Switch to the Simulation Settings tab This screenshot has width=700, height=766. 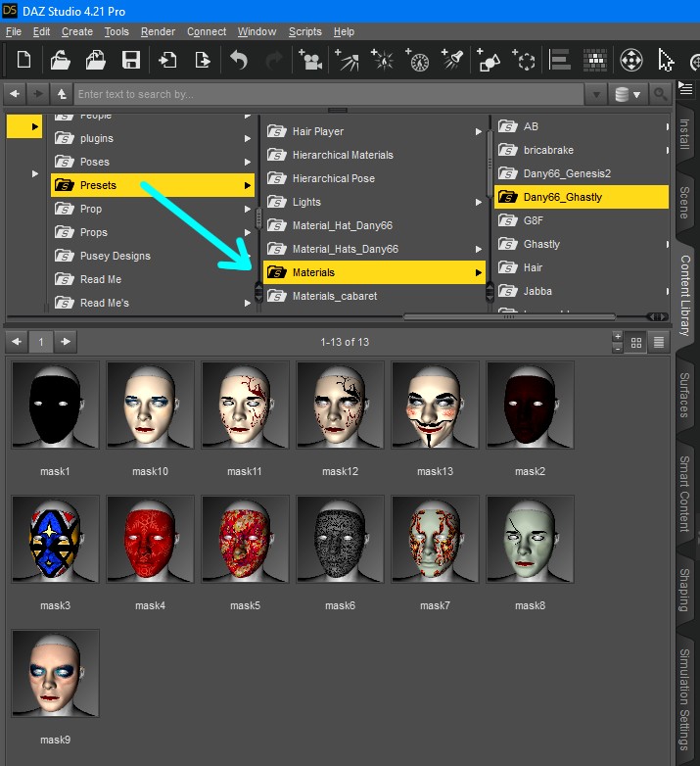coord(685,699)
